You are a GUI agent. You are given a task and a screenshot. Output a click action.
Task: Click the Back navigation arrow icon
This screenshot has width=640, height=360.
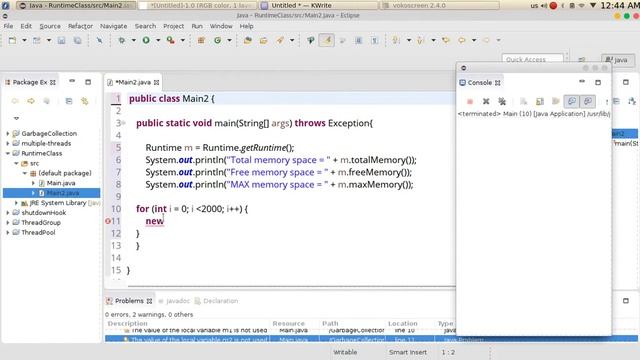462,40
